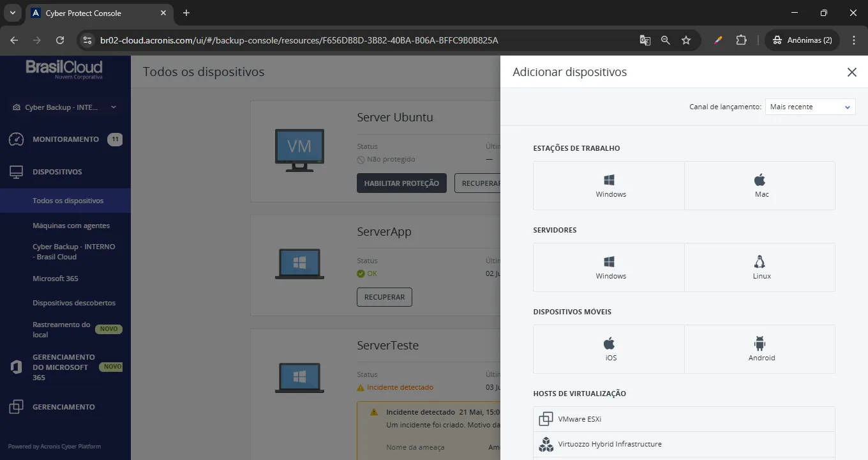
Task: Click the ServerTeste laptop icon
Action: [x=299, y=378]
